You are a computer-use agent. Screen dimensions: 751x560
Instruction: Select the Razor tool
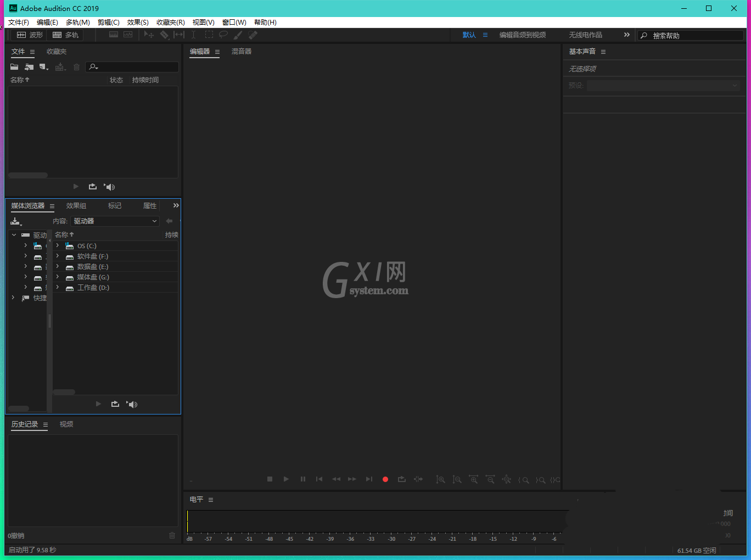(x=164, y=35)
